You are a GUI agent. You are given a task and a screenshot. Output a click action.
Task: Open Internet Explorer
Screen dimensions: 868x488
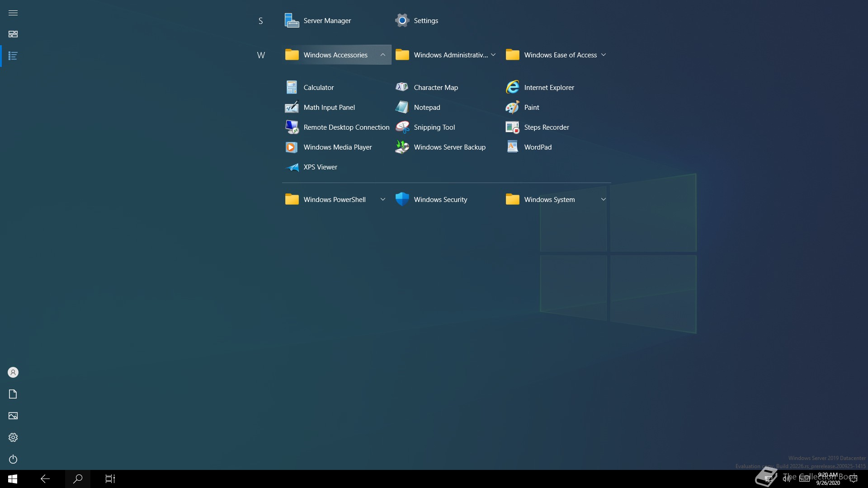coord(557,87)
